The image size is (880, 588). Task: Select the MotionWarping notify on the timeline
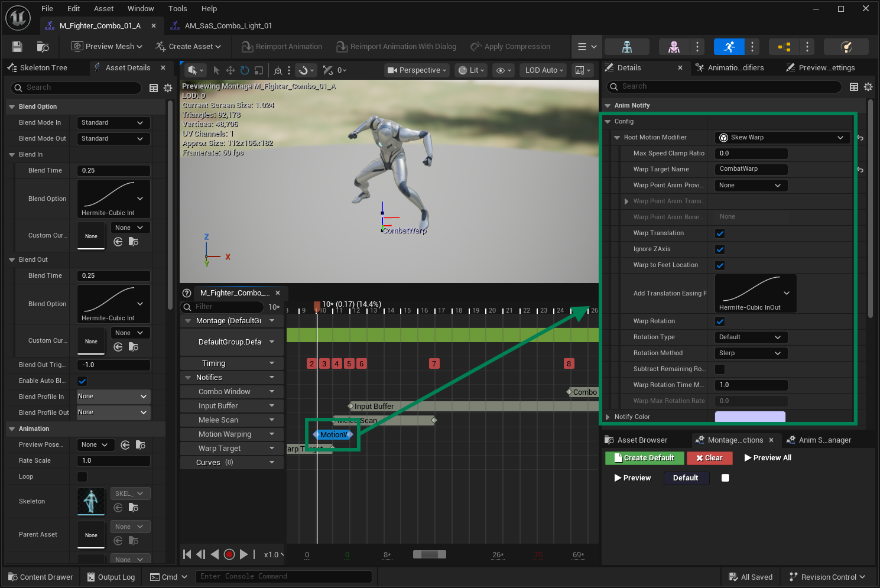[333, 435]
